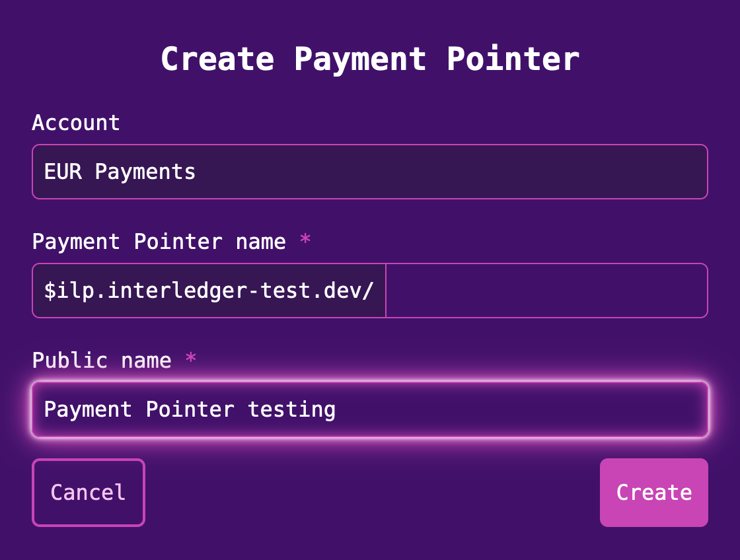Click the Account field value EUR Payments
The width and height of the screenshot is (740, 560).
point(120,172)
